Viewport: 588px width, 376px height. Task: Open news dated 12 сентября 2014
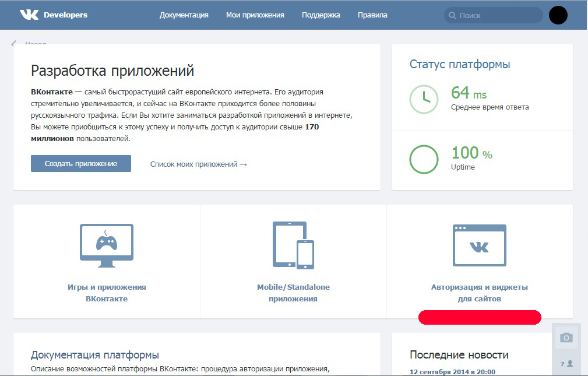tap(452, 372)
